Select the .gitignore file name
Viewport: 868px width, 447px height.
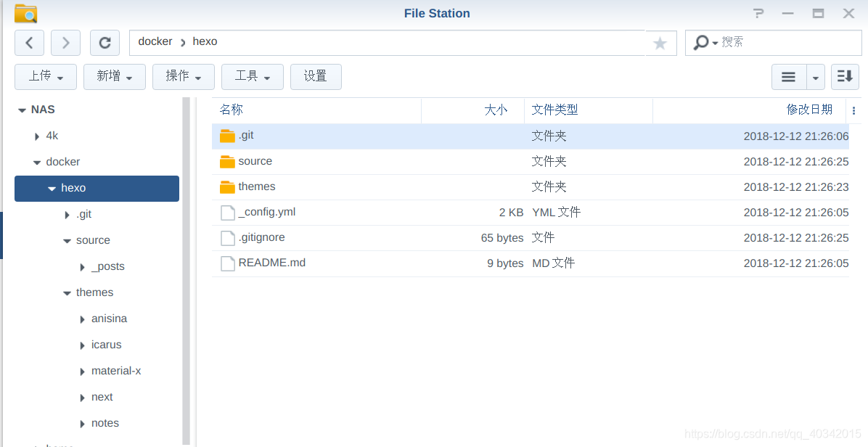pyautogui.click(x=261, y=237)
